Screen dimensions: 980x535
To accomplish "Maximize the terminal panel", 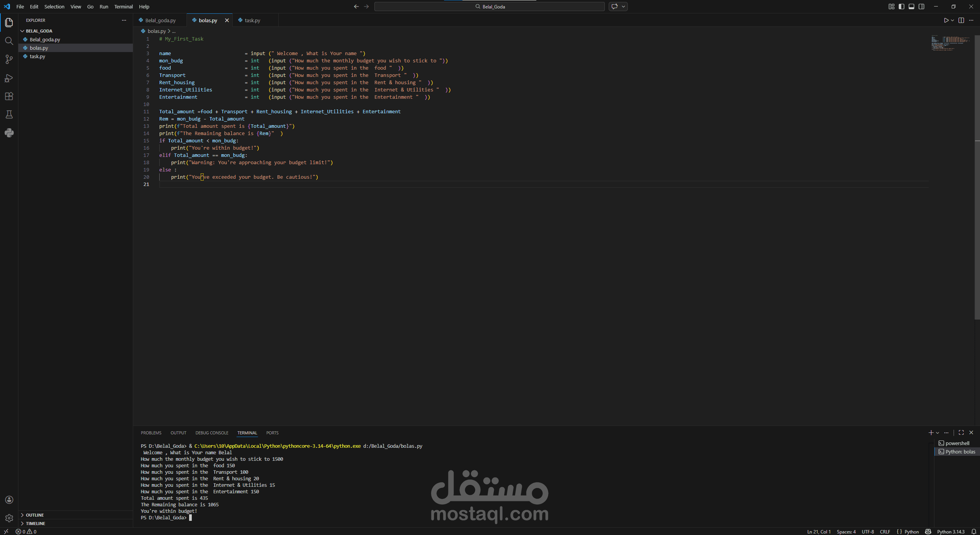I will point(961,432).
